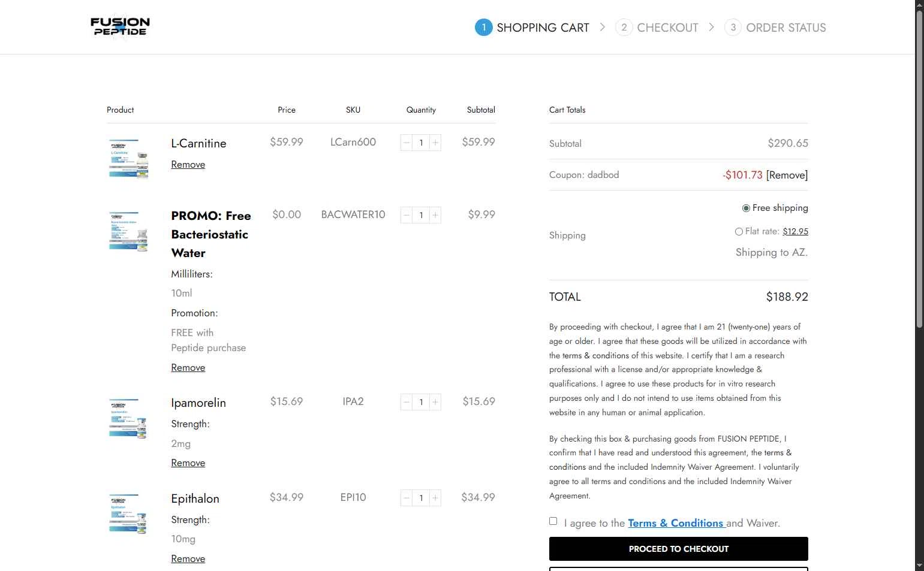Open the Ipamorelin product name
The width and height of the screenshot is (924, 571).
tap(198, 403)
